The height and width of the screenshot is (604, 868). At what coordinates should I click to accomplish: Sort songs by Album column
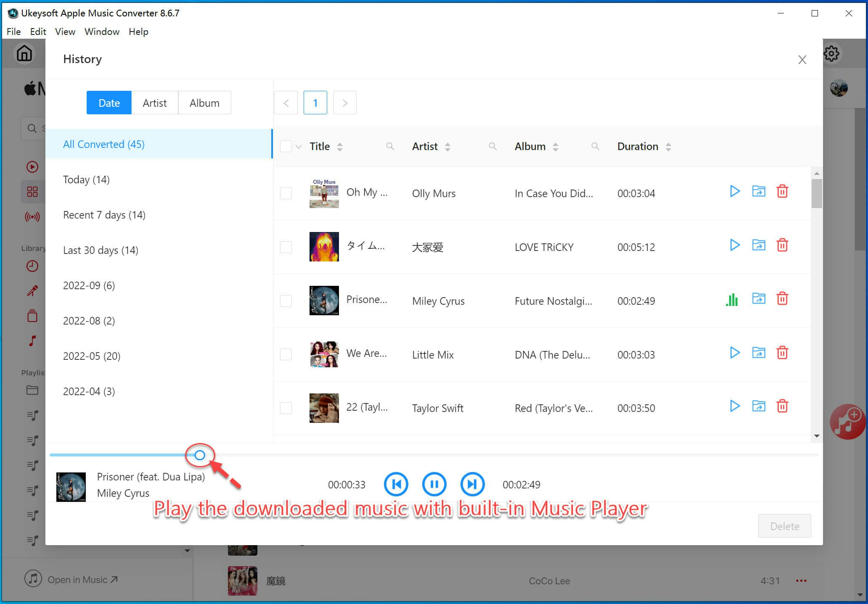coord(556,146)
